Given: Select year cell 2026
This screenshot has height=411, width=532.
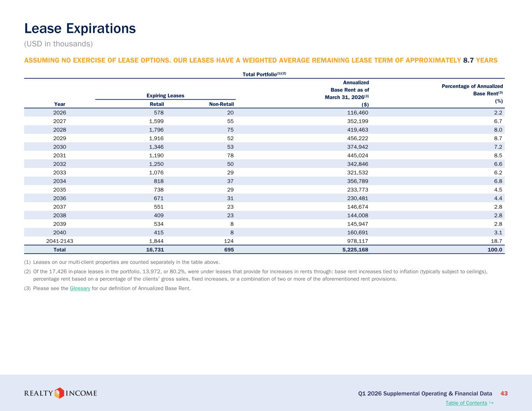Looking at the screenshot, I should [60, 113].
